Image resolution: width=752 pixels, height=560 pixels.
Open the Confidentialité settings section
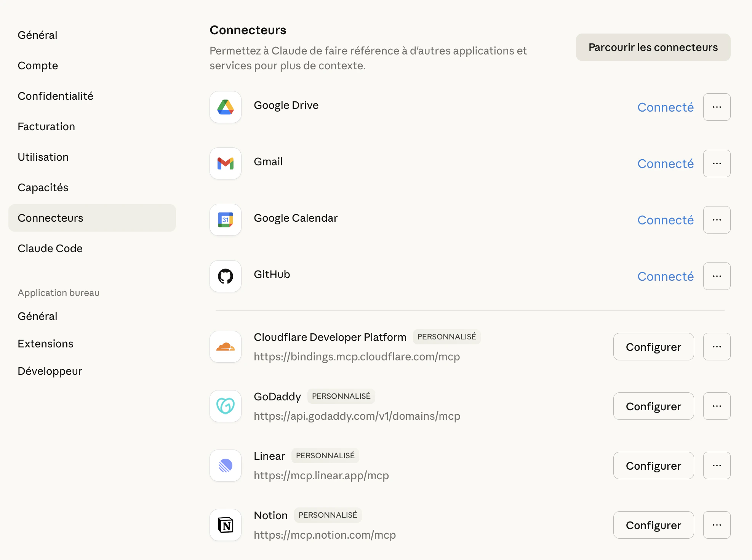pos(55,96)
